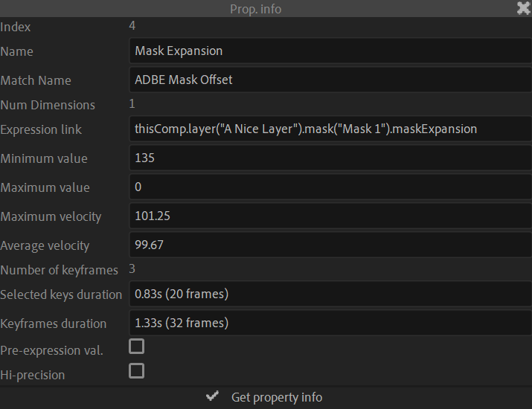Click the Name field containing Mask Expansion

[330, 51]
